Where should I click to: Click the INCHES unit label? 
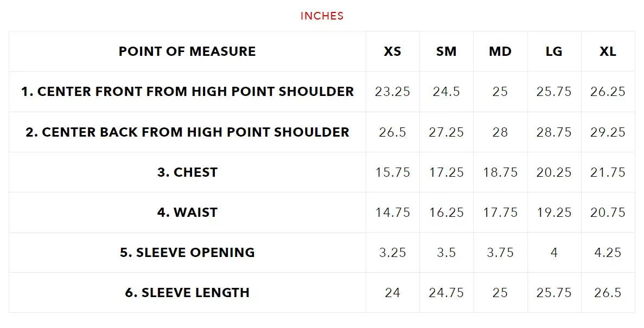(322, 16)
